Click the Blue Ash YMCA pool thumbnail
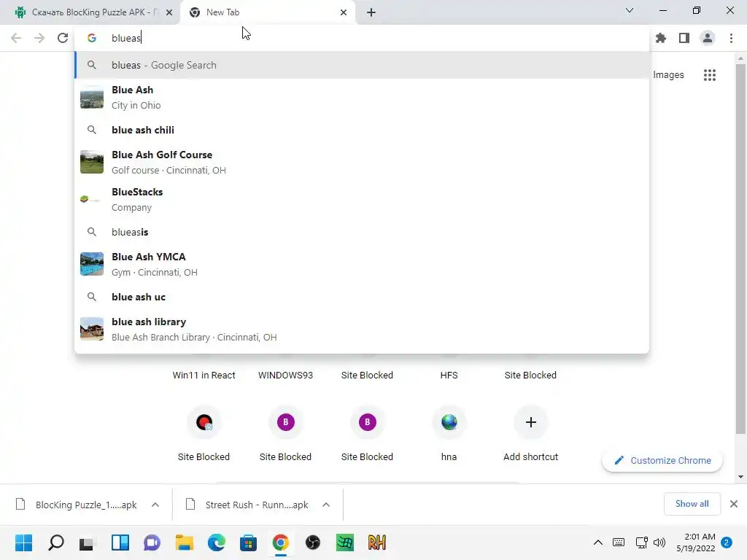This screenshot has width=747, height=560. (92, 264)
